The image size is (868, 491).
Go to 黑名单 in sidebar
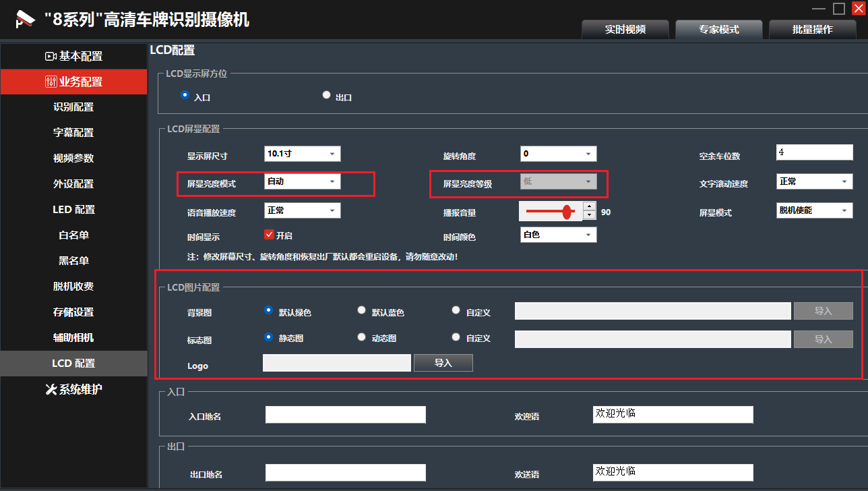(73, 261)
